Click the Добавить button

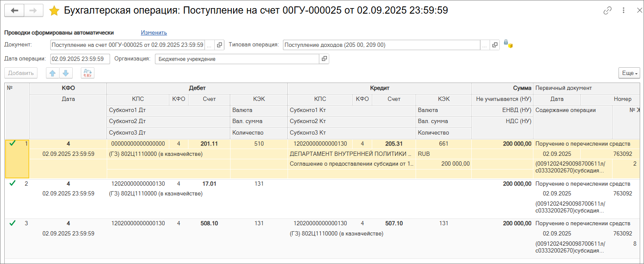pos(21,73)
